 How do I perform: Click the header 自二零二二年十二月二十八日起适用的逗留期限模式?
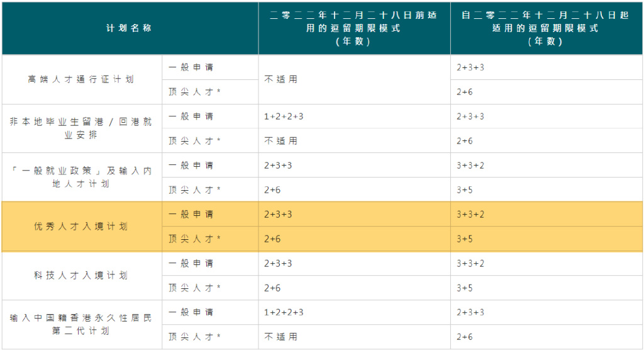(x=547, y=28)
